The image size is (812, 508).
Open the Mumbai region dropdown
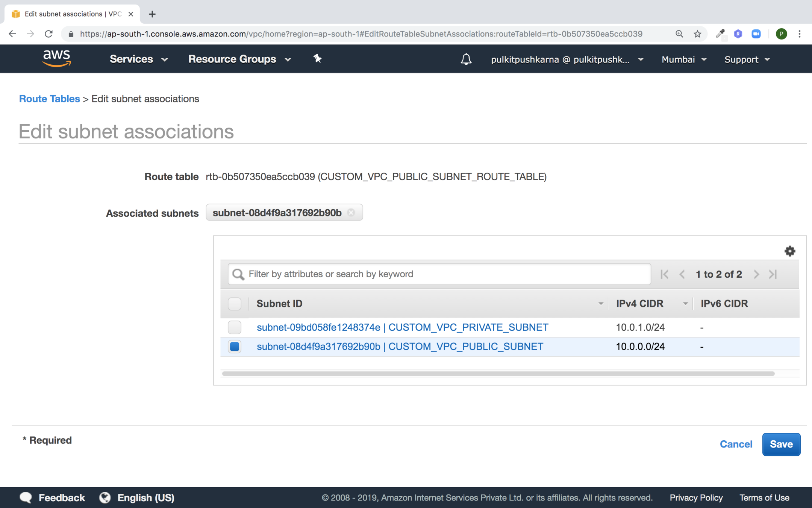click(x=684, y=59)
